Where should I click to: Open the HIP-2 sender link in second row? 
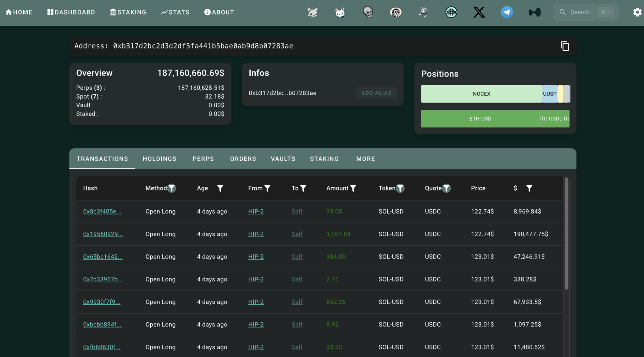click(256, 234)
